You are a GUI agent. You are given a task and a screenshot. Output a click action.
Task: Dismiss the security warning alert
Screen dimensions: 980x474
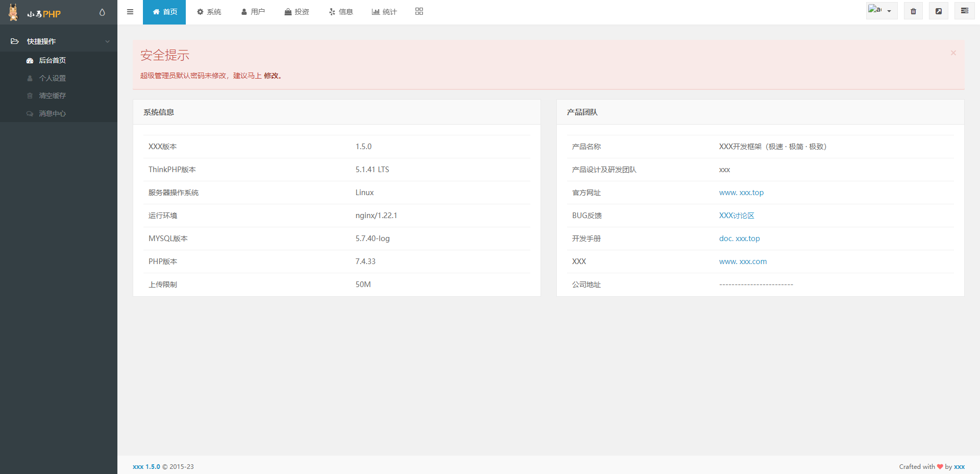point(953,53)
